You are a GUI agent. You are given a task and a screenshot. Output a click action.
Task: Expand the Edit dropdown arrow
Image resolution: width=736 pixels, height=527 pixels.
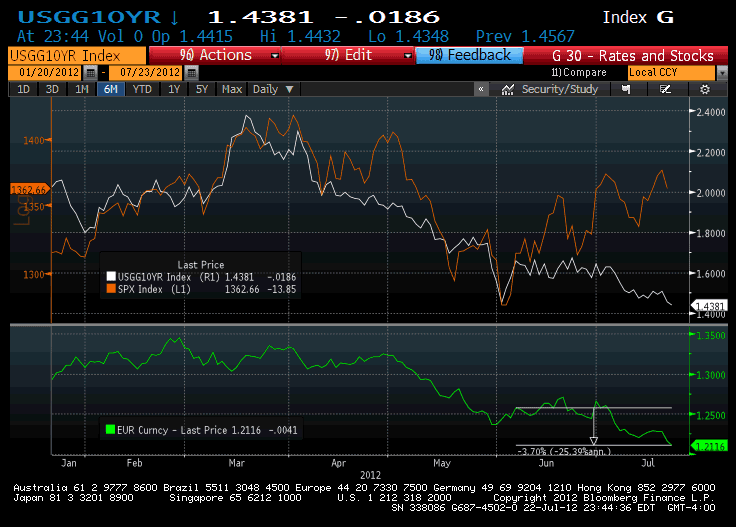tap(407, 56)
